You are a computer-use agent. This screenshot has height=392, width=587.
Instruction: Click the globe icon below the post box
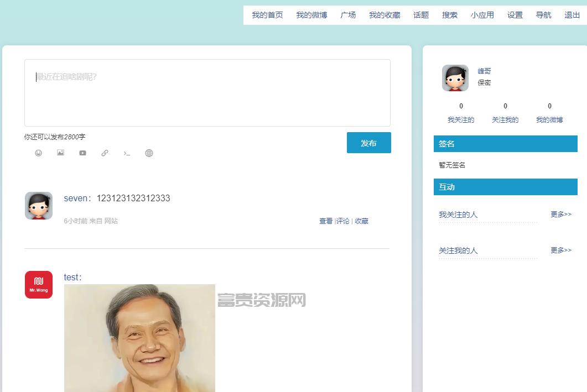(149, 153)
